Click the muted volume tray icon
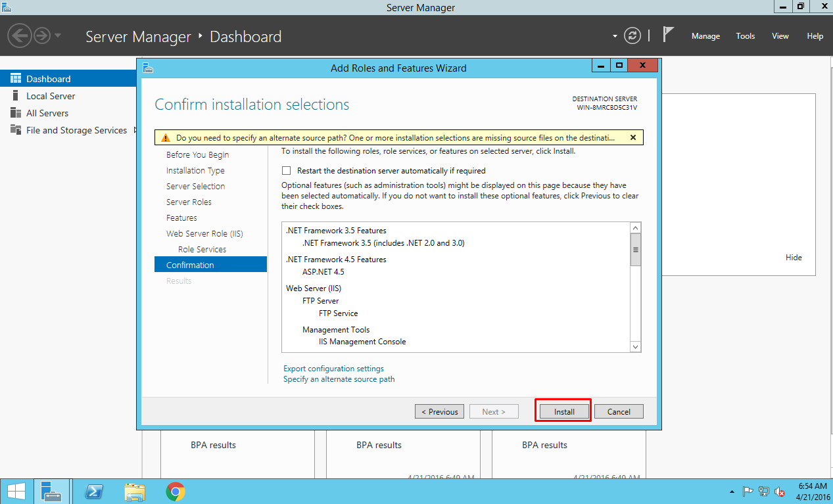Screen dimensions: 833x504 [x=780, y=492]
